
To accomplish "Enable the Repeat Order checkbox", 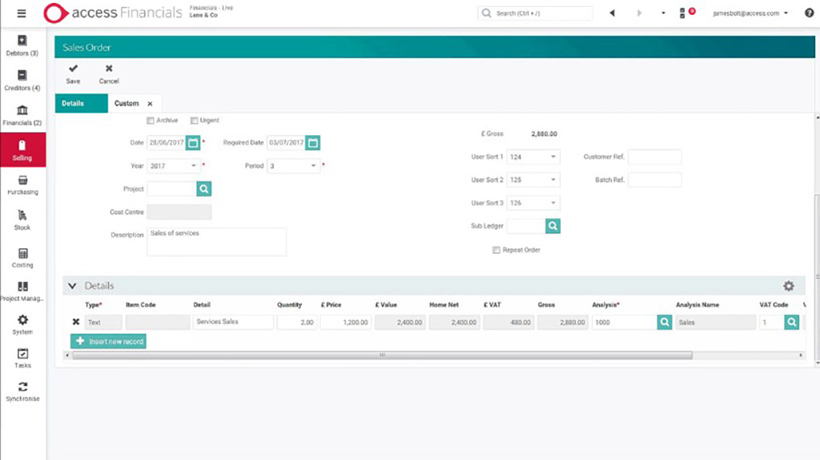I will click(496, 250).
